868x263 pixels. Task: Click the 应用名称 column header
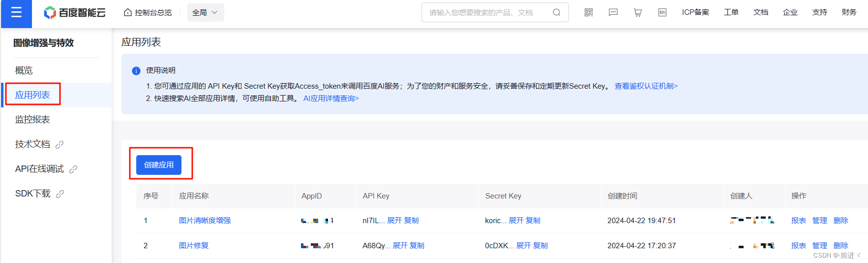pyautogui.click(x=194, y=196)
